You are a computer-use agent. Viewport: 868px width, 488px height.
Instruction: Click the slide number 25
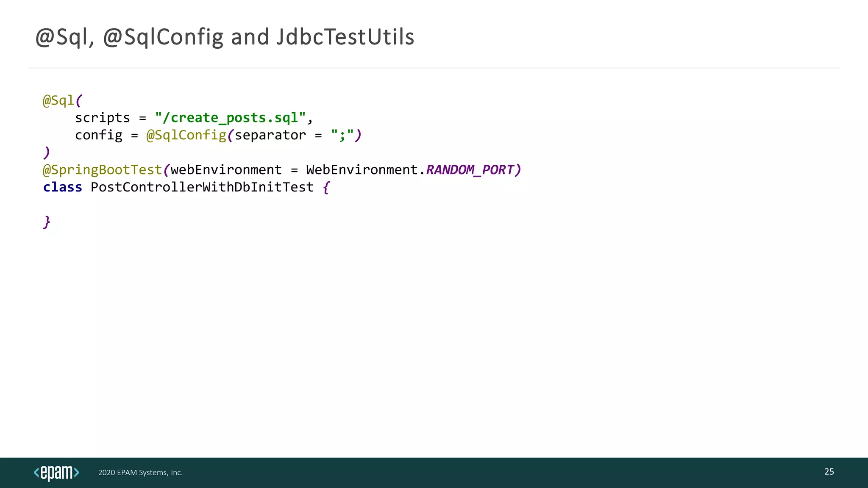pyautogui.click(x=829, y=472)
